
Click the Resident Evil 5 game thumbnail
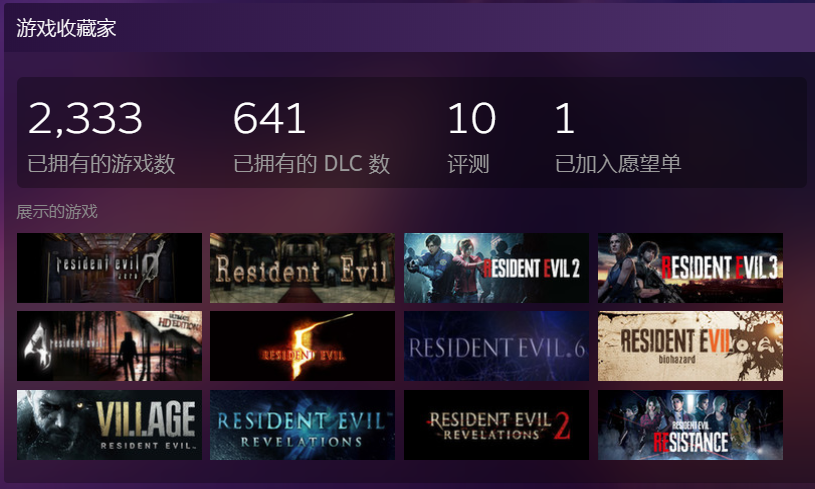303,346
